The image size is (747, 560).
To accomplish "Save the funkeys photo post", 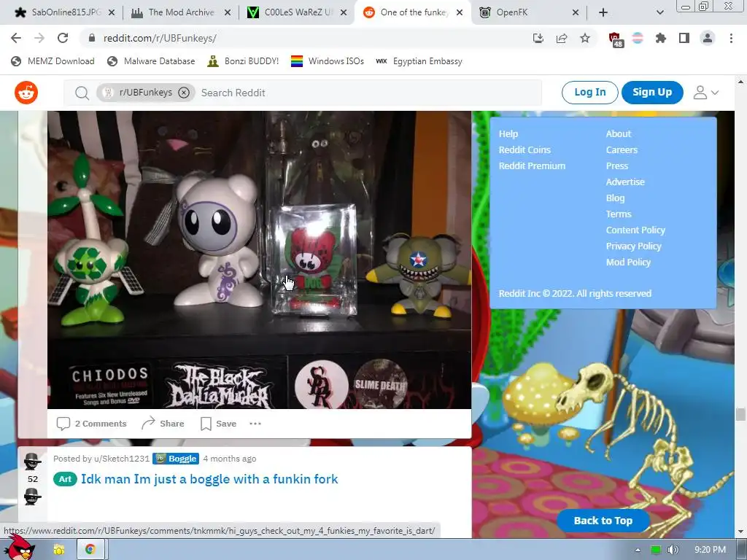I will pyautogui.click(x=219, y=424).
